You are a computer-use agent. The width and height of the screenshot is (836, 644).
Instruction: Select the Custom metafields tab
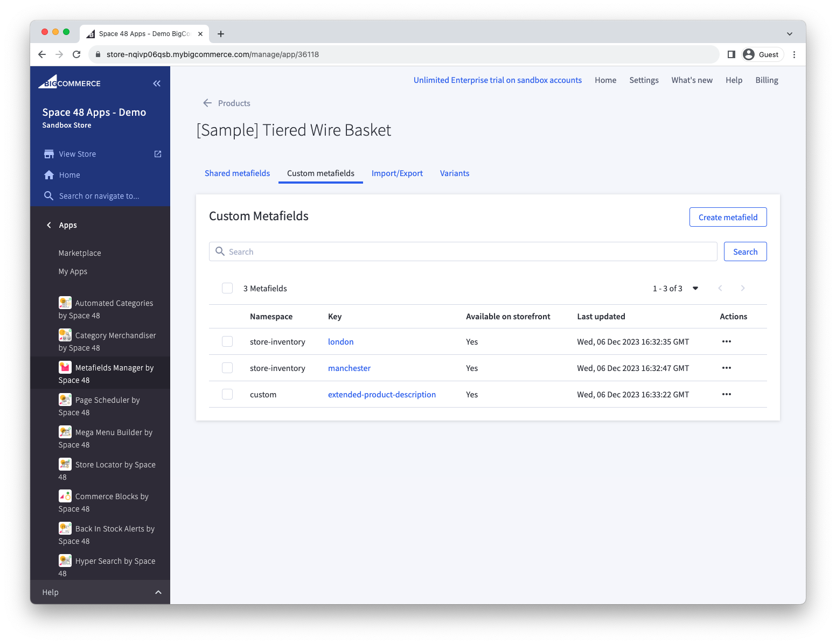(x=321, y=173)
